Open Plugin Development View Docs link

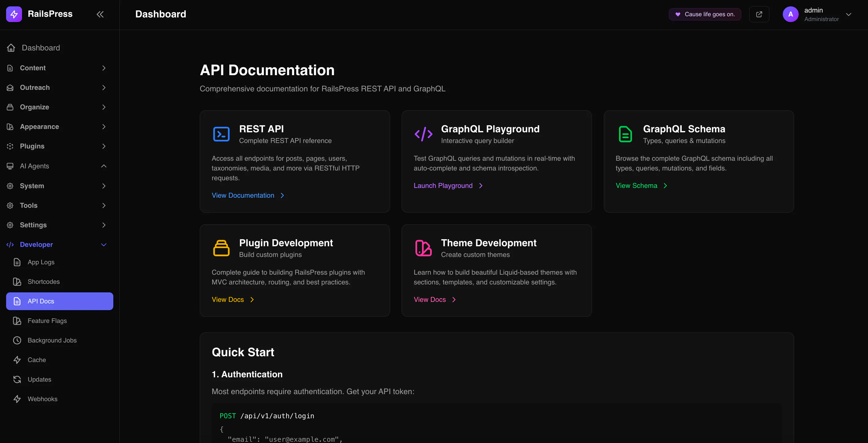coord(233,300)
